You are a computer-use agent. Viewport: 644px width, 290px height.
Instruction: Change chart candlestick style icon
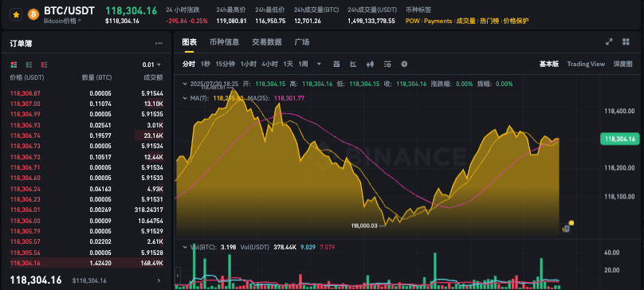point(370,64)
